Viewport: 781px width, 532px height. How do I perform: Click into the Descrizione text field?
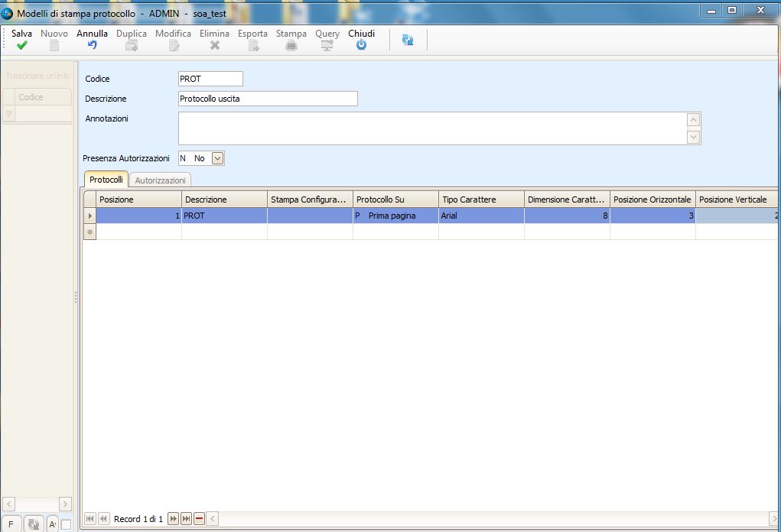click(267, 99)
